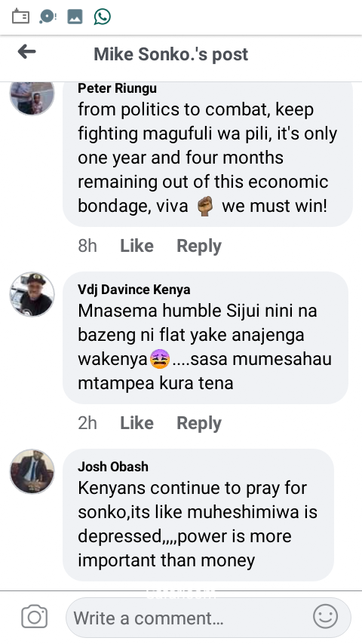
Task: Reply to Peter Riungu's comment
Action: pyautogui.click(x=199, y=246)
